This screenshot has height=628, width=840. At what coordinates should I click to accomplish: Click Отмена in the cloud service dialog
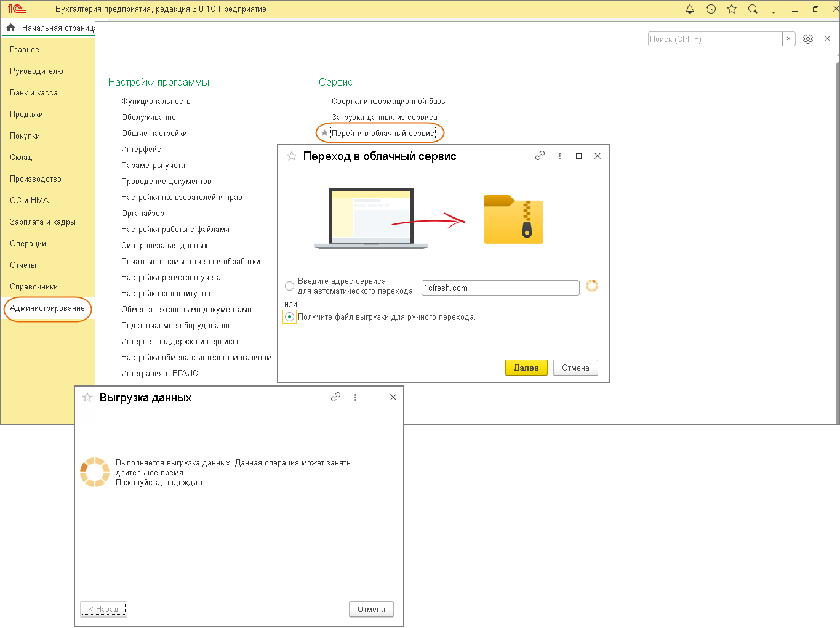[x=575, y=368]
